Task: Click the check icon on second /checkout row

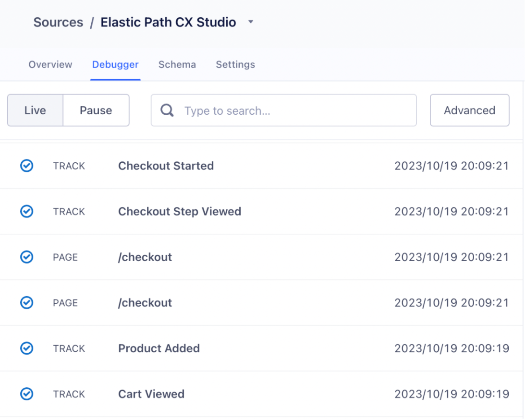Action: pos(27,302)
